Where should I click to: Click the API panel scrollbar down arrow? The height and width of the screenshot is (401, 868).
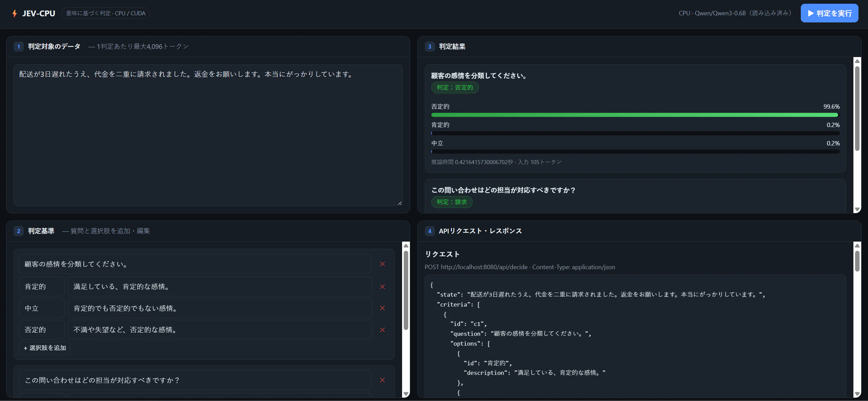tap(857, 394)
